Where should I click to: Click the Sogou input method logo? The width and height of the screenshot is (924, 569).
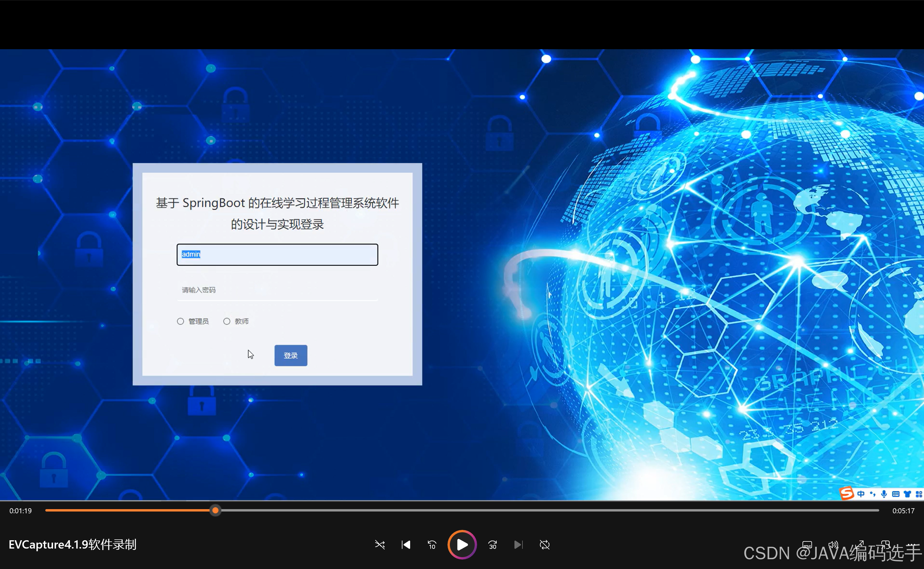coord(847,493)
